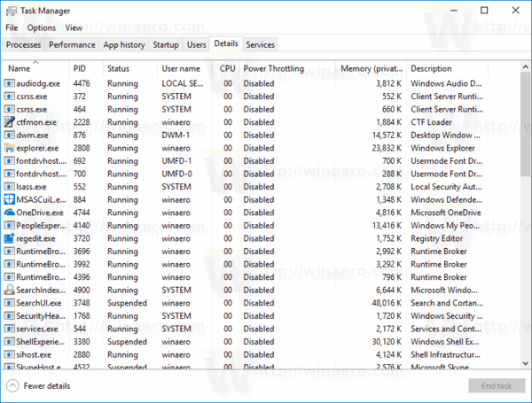
Task: Sort by the CPU column header
Action: pyautogui.click(x=226, y=69)
